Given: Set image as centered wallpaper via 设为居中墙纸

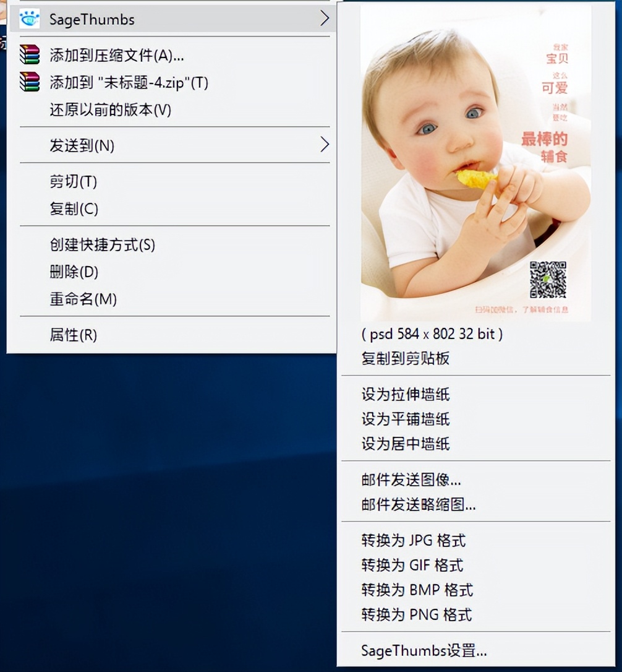Looking at the screenshot, I should tap(405, 444).
